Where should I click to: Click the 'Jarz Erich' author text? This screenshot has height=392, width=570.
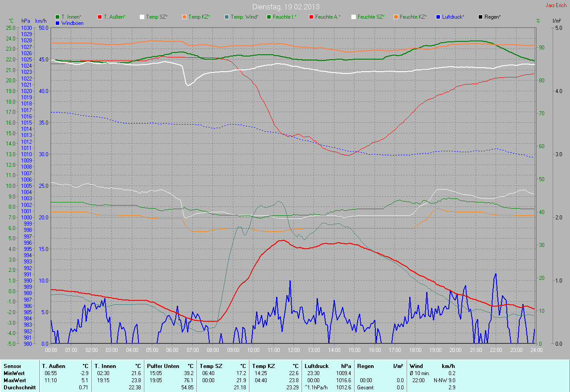(556, 5)
